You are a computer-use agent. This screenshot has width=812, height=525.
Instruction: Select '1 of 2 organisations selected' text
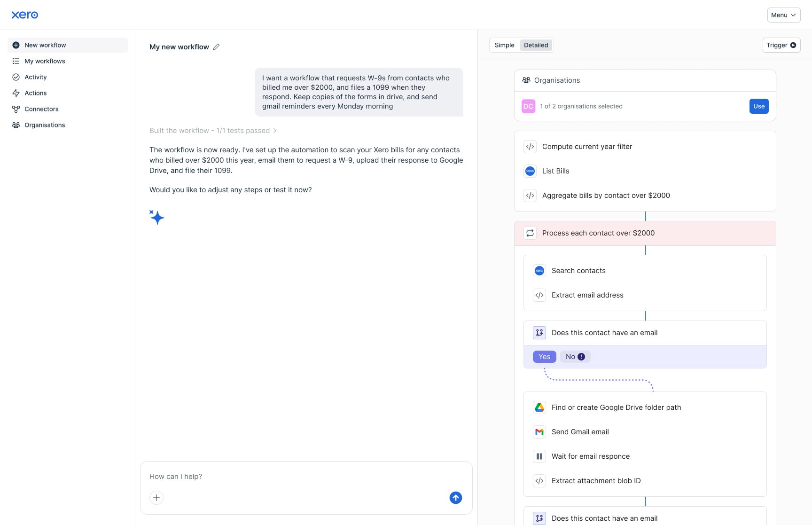click(x=581, y=106)
